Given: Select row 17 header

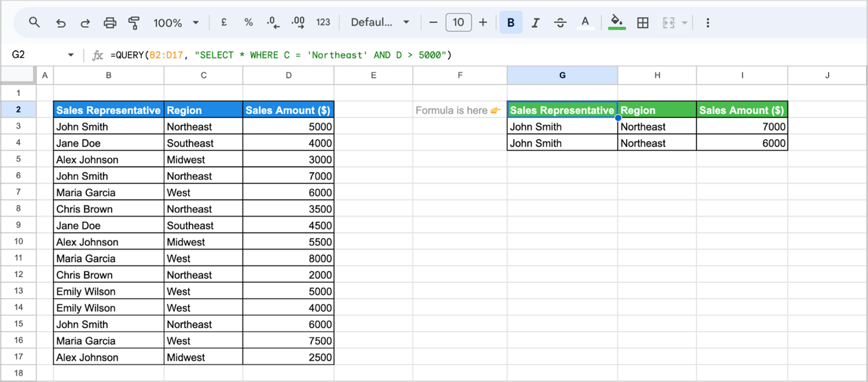Looking at the screenshot, I should pyautogui.click(x=18, y=357).
